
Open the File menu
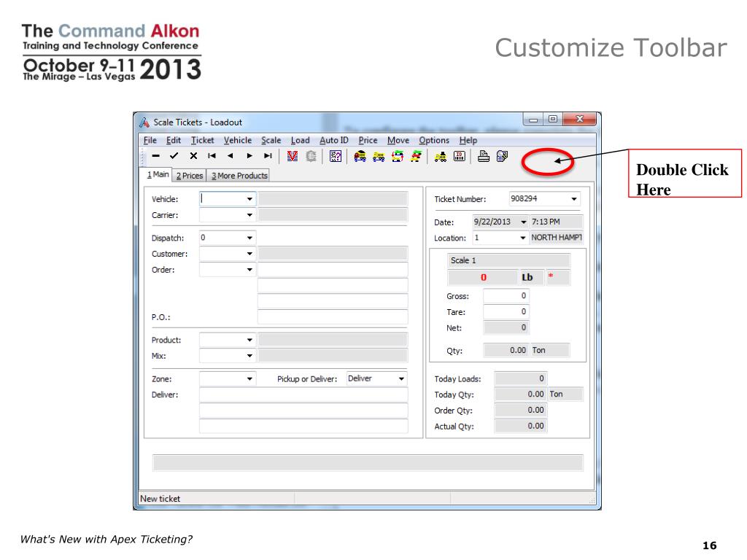150,140
